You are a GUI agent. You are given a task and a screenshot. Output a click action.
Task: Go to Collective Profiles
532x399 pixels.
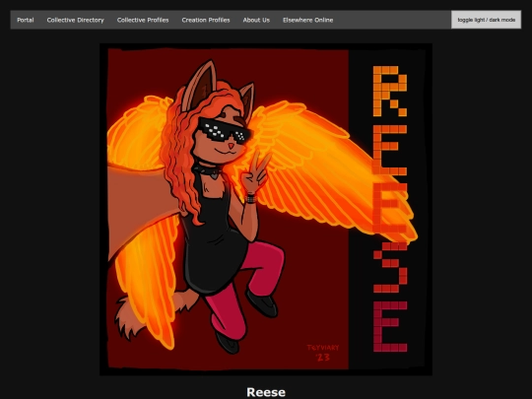click(143, 20)
